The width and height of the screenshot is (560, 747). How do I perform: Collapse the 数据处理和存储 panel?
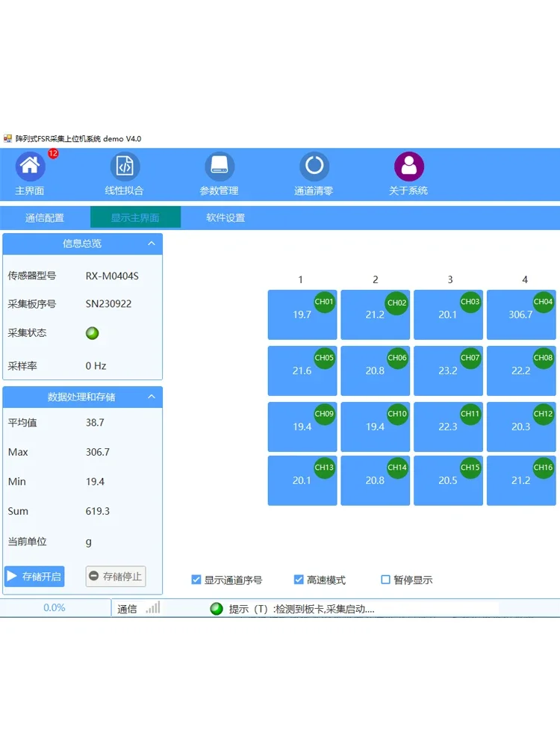(152, 397)
